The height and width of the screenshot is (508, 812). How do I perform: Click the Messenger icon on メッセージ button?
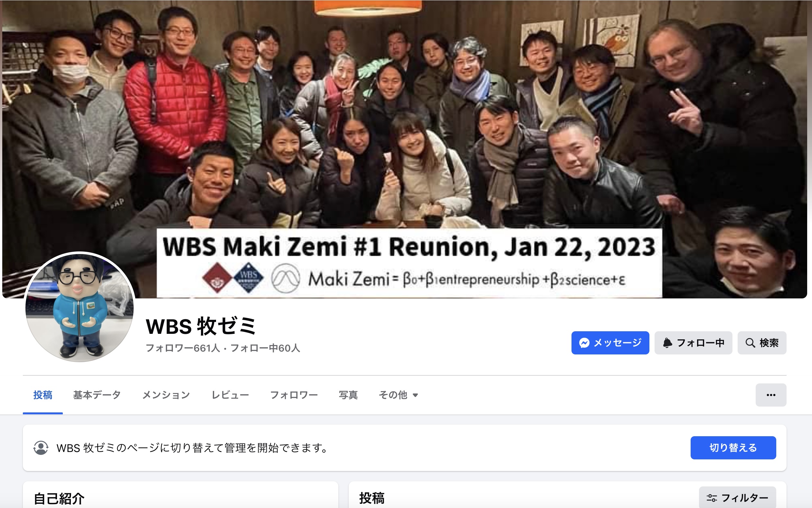(x=584, y=343)
